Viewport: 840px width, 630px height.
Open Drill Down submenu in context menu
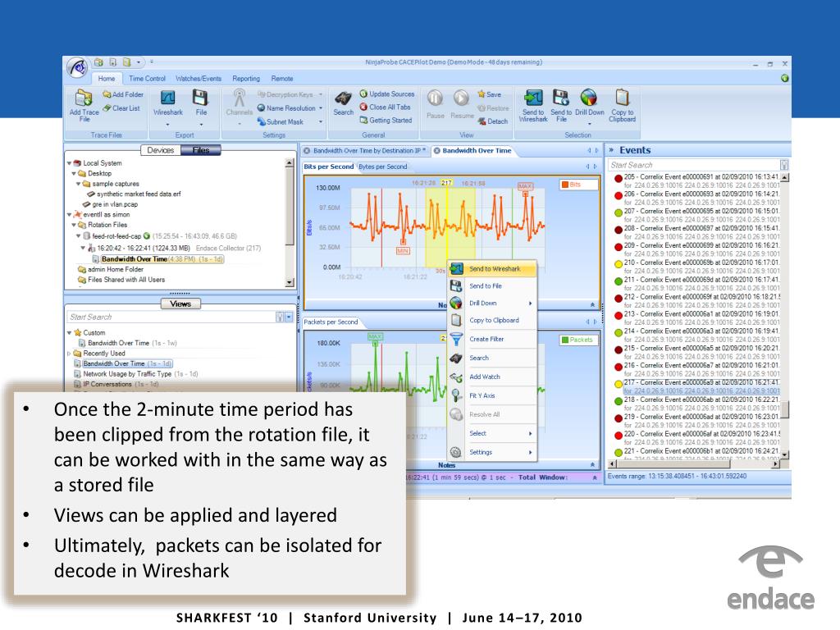point(492,304)
